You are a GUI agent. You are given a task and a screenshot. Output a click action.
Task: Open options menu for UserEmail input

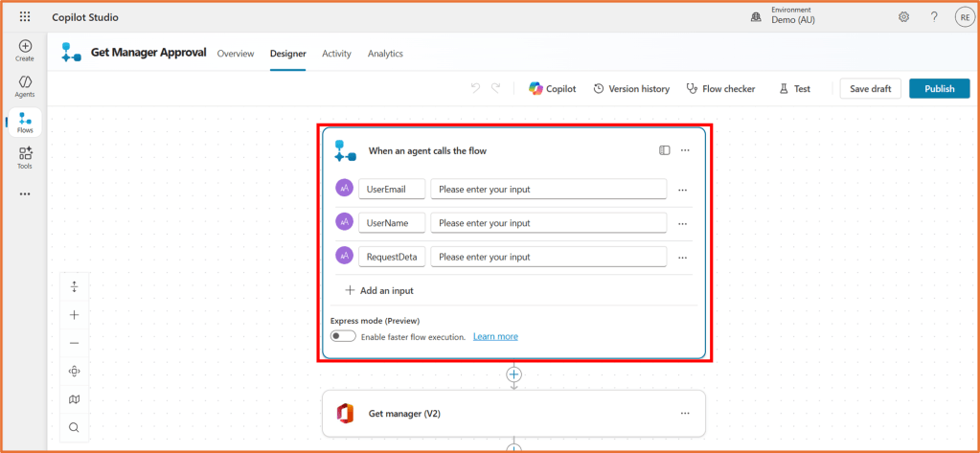pos(682,190)
